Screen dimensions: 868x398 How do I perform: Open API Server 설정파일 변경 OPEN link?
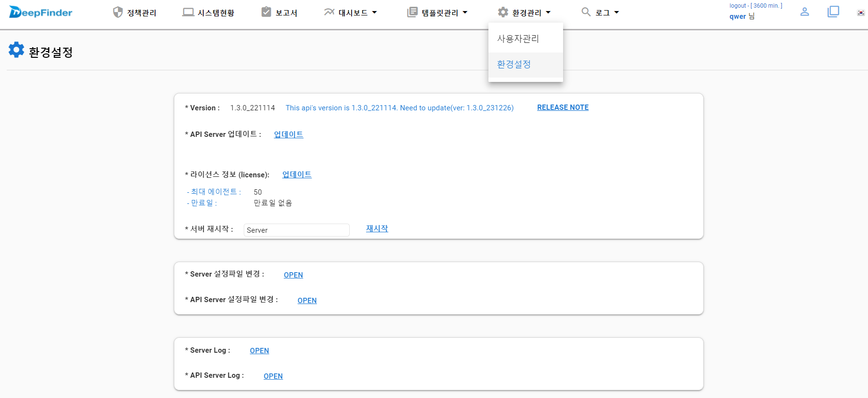click(x=307, y=301)
